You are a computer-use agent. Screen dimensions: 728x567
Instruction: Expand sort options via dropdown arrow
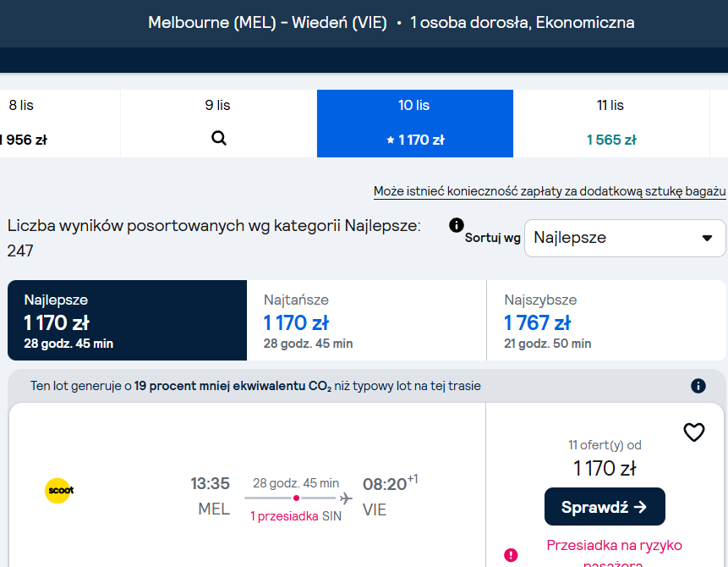tap(707, 238)
